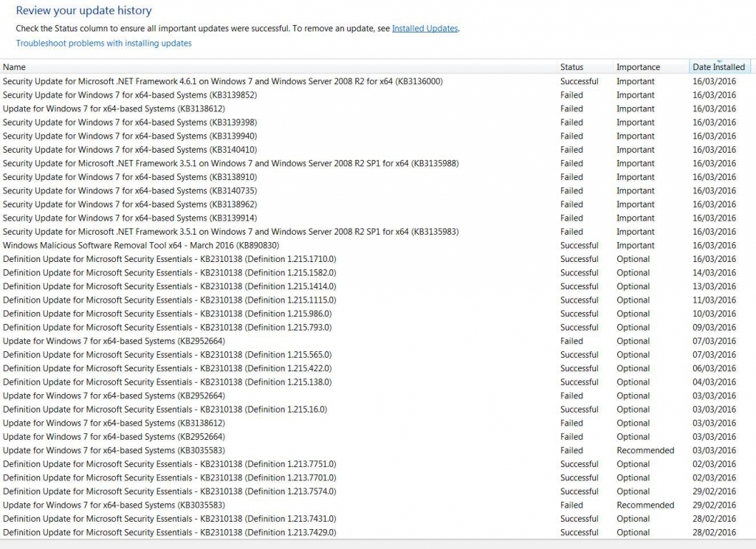Screen dimensions: 756x549
Task: Select the .NET Framework 3.5.1 KB3135988 update
Action: click(x=230, y=163)
